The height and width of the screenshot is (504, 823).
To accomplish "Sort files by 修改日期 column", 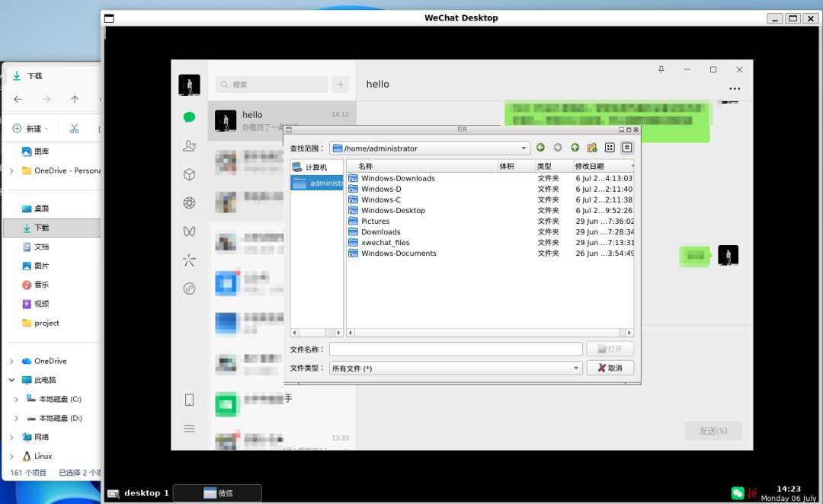I will coord(603,166).
